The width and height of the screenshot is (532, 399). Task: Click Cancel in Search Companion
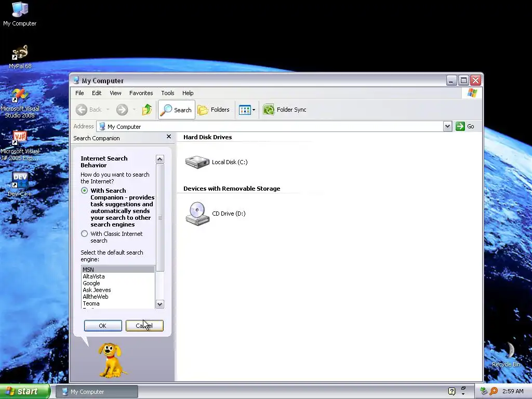(144, 326)
